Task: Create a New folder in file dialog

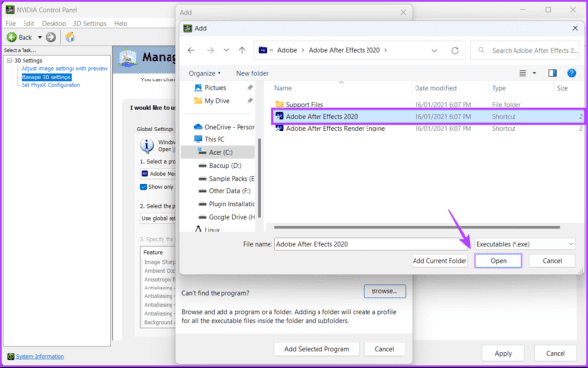Action: pyautogui.click(x=252, y=73)
